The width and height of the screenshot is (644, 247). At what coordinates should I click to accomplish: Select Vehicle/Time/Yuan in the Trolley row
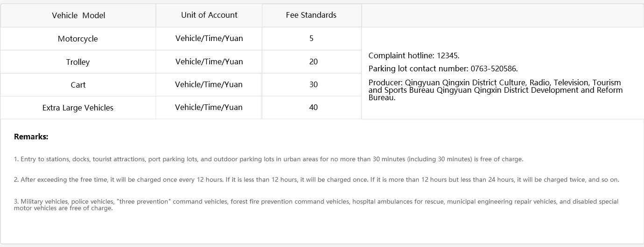coord(209,62)
